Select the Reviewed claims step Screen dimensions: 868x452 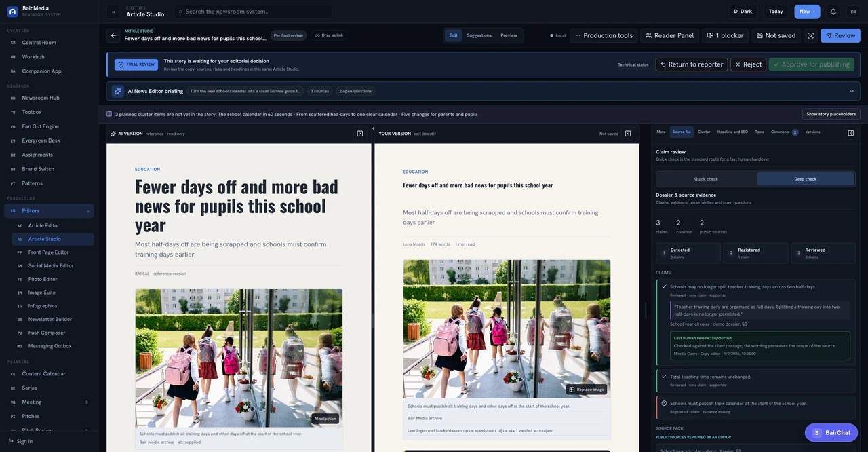(823, 253)
